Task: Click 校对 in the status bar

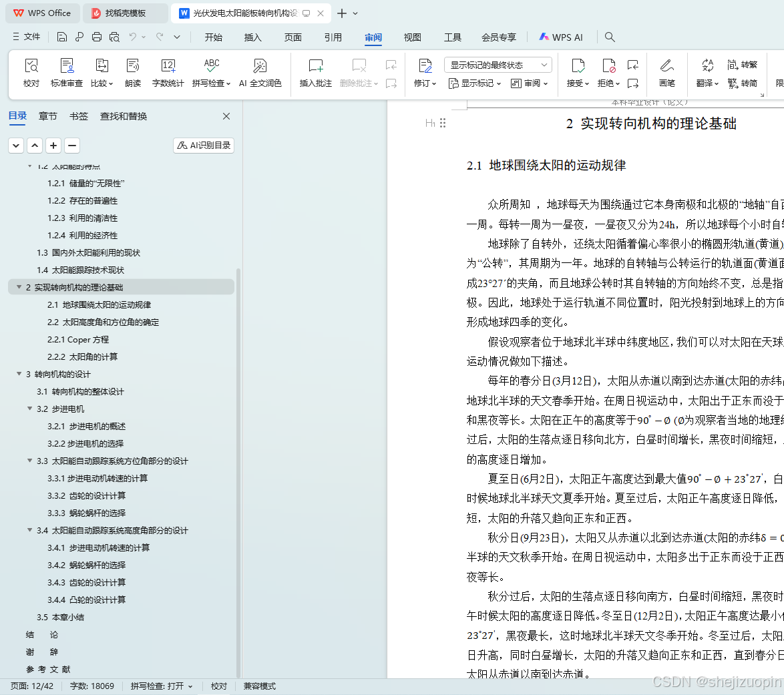Action: pyautogui.click(x=218, y=686)
